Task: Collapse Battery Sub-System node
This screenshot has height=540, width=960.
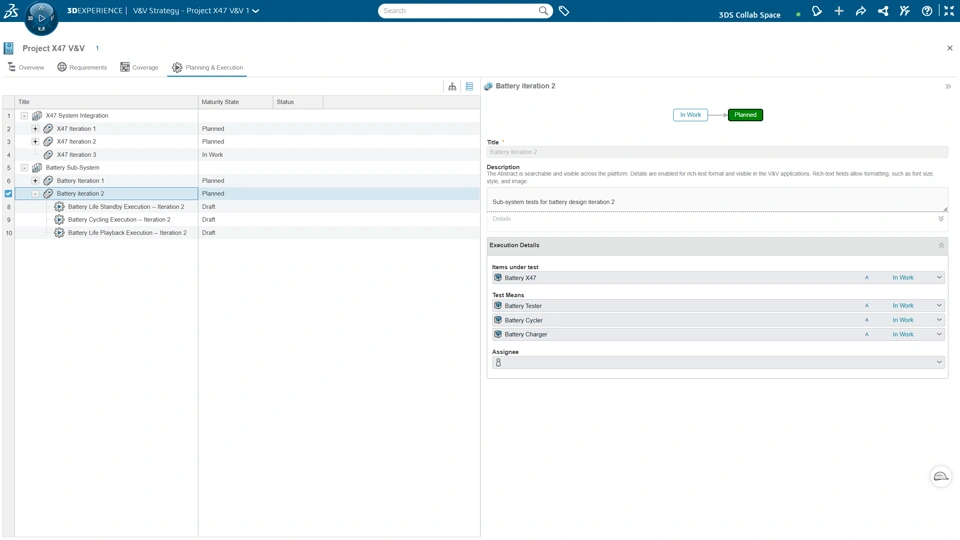Action: tap(24, 167)
